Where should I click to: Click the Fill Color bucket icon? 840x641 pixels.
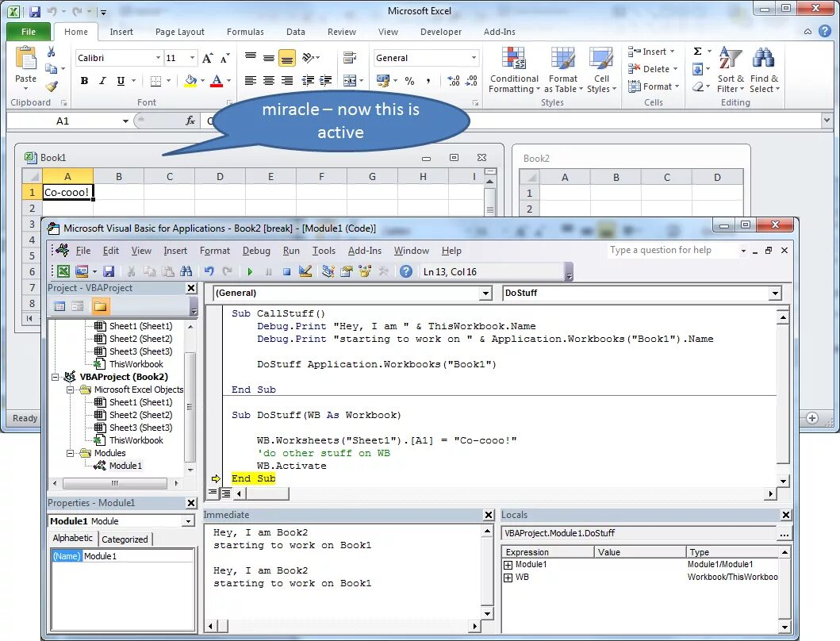pos(190,81)
